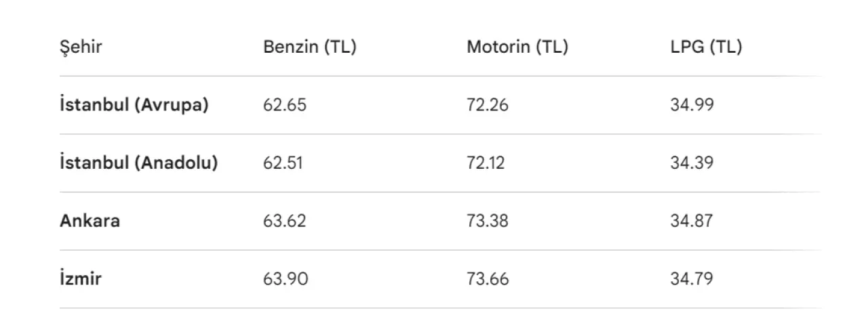Click İzmir's 73.66 motorin price
Viewport: 868px width, 334px height.
click(488, 279)
